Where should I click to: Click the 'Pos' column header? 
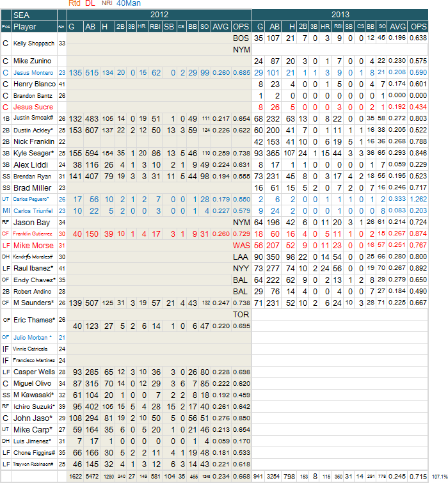(x=6, y=27)
